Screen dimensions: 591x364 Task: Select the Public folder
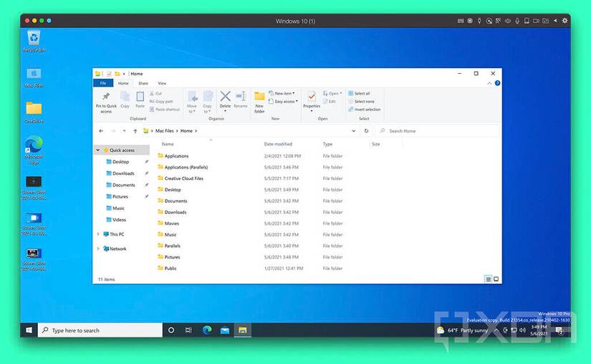(x=170, y=268)
